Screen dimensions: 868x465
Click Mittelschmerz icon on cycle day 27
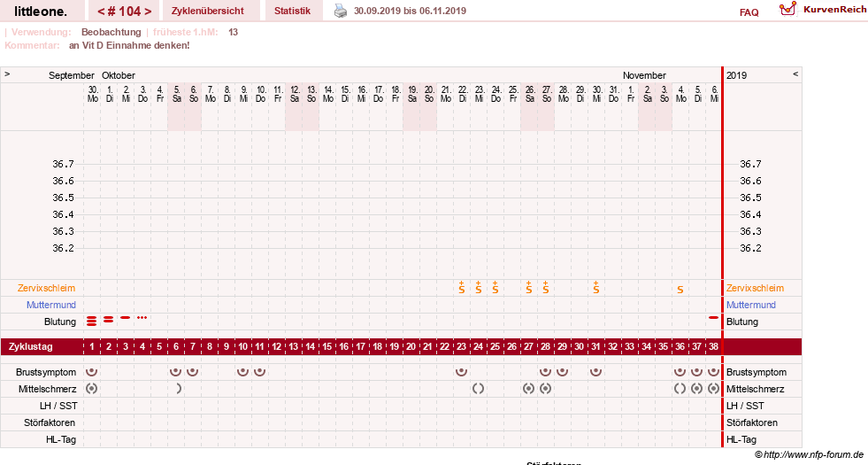(x=528, y=389)
